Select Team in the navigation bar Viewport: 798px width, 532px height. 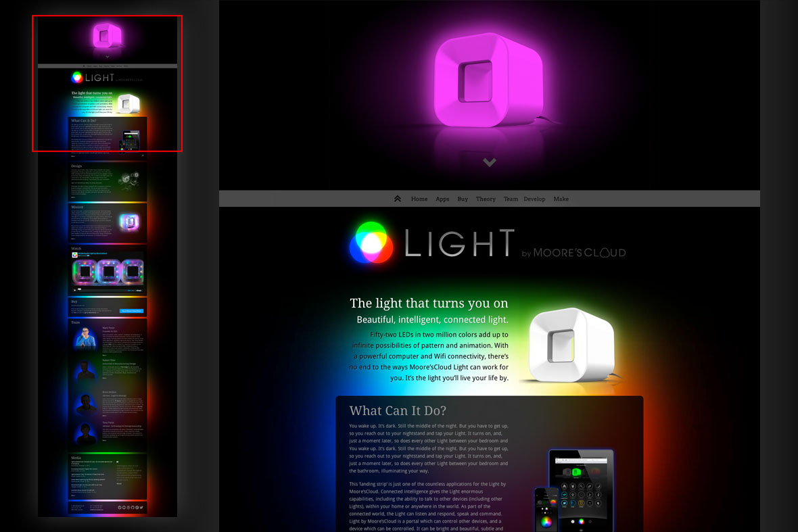511,199
